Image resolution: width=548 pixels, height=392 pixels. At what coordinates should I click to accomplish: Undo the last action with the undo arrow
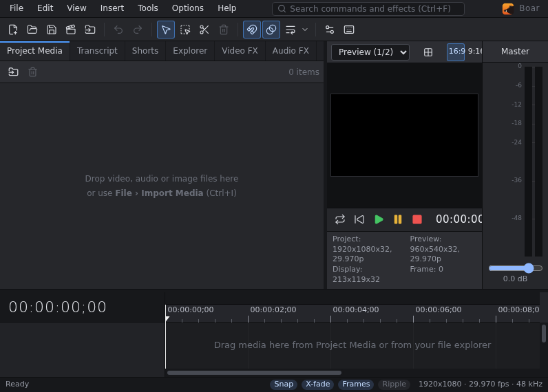tap(118, 30)
